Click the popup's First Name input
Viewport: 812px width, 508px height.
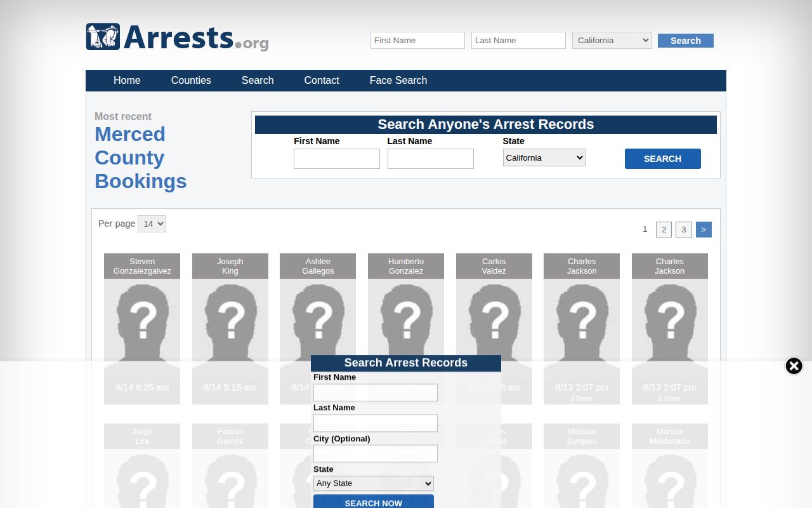(x=376, y=392)
